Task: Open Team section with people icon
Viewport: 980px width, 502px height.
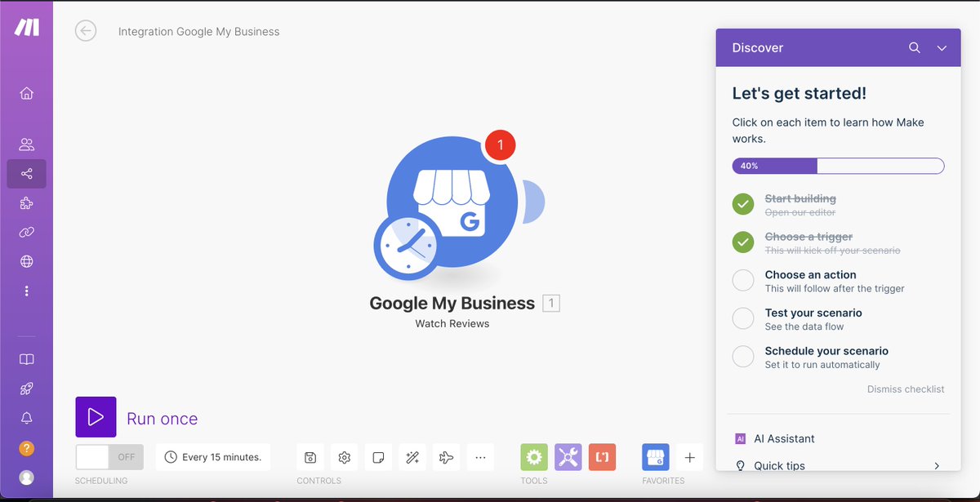Action: pos(26,144)
